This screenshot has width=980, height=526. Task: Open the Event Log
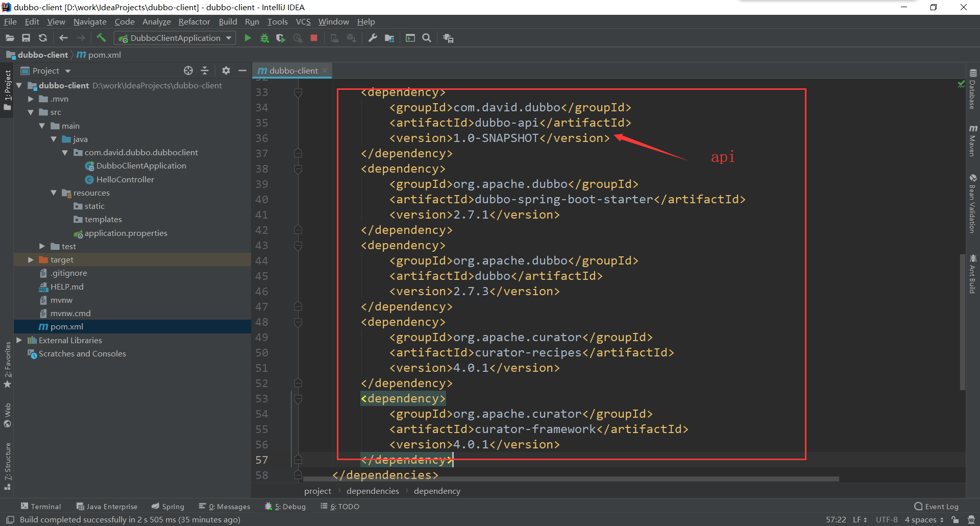pos(940,506)
